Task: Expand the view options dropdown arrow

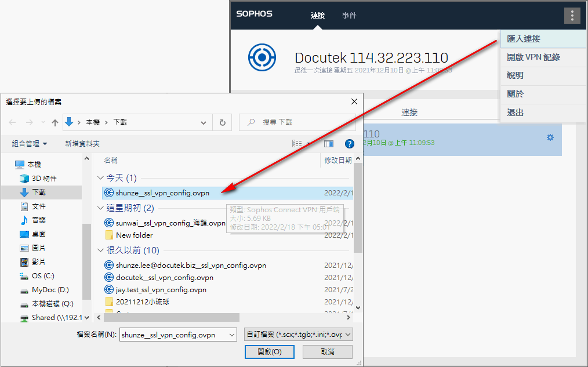Action: click(309, 144)
